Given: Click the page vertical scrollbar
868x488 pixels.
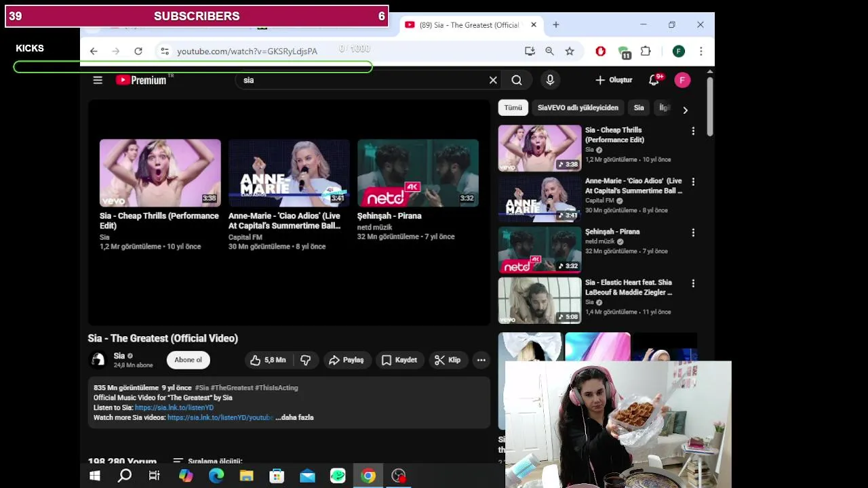Looking at the screenshot, I should 710,106.
